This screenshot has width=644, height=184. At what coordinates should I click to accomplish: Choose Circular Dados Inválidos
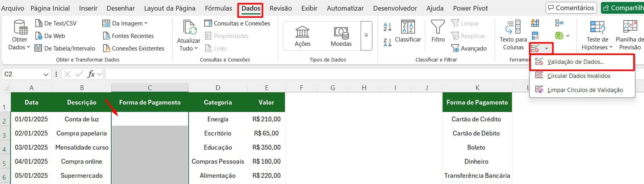pyautogui.click(x=582, y=76)
